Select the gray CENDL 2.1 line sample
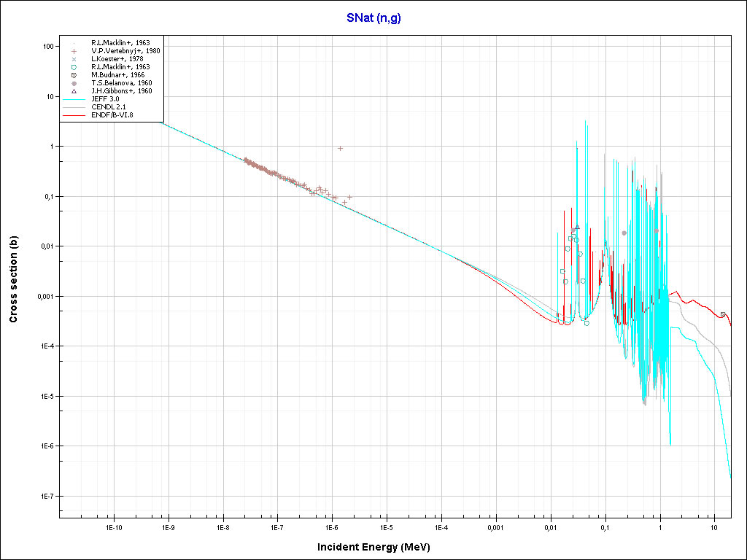This screenshot has width=747, height=560. [74, 107]
